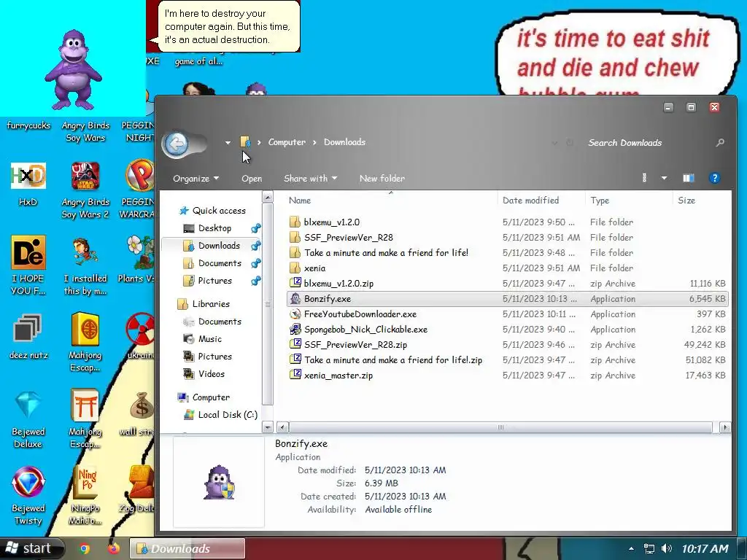
Task: Open the volume speaker tray icon
Action: pyautogui.click(x=667, y=548)
